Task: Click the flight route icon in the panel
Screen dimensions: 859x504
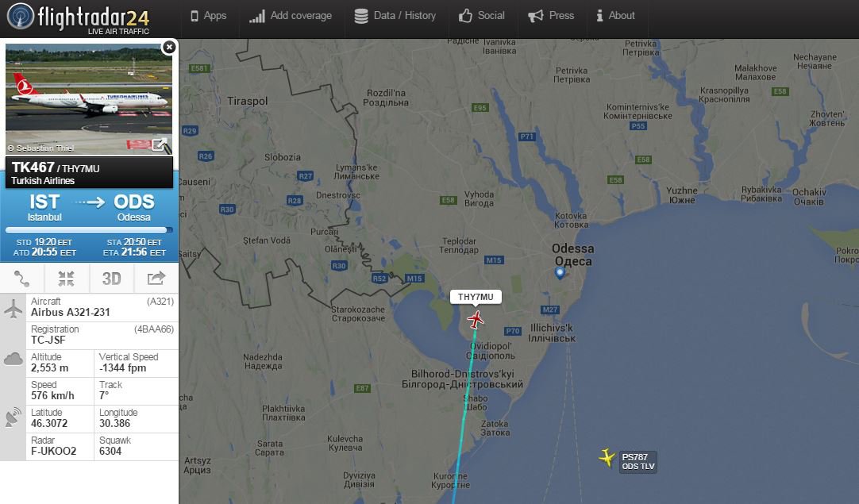Action: (x=22, y=279)
